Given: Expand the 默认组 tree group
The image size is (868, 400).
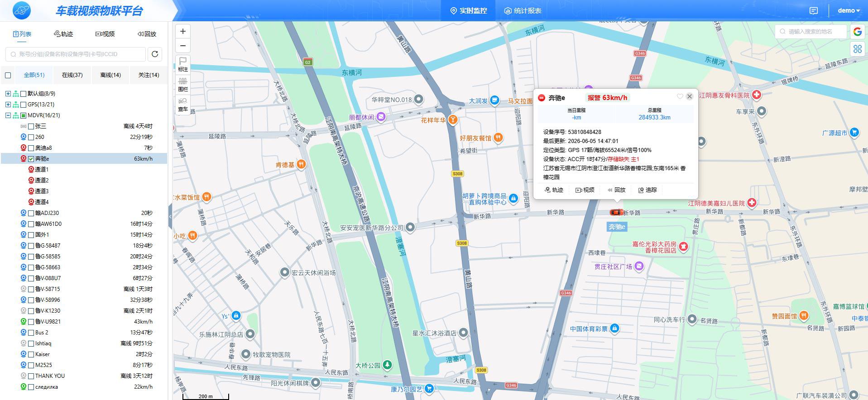Looking at the screenshot, I should (8, 94).
